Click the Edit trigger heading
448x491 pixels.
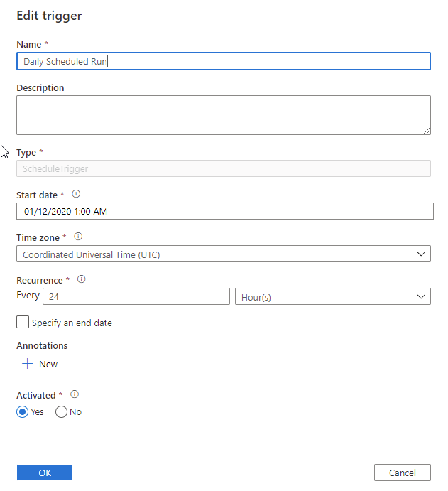(x=49, y=16)
